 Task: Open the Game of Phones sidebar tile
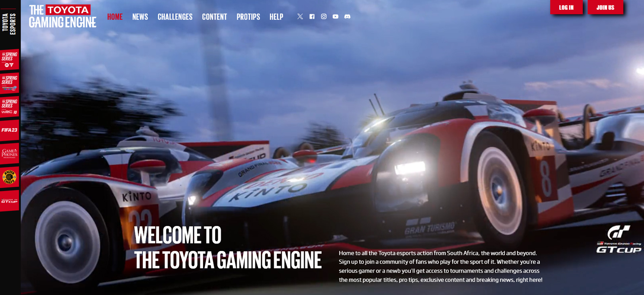click(x=9, y=153)
